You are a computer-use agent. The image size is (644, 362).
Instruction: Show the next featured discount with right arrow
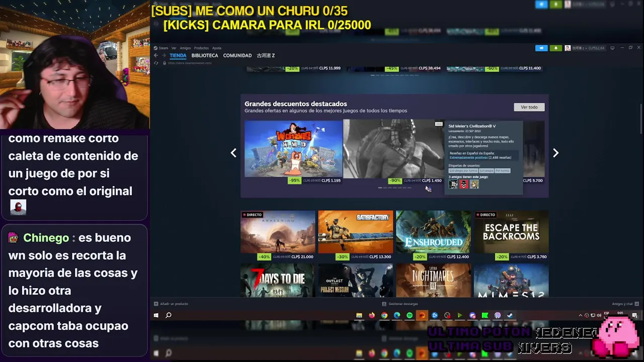555,153
